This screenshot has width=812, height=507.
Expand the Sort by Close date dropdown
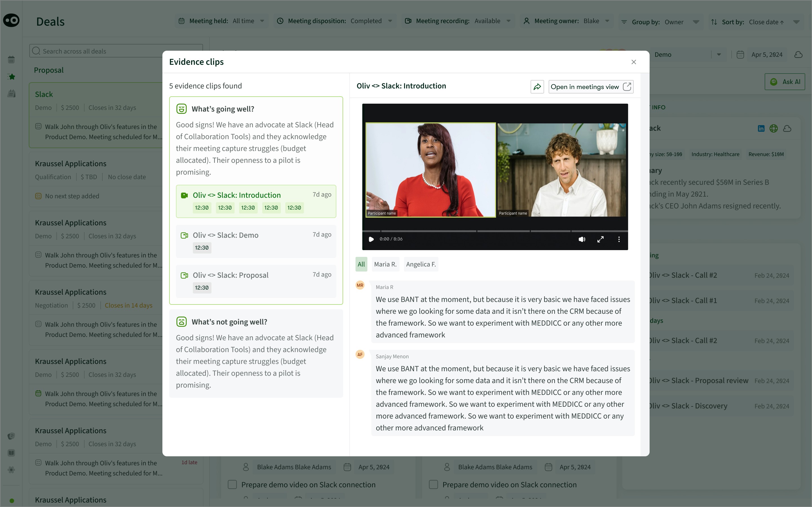(x=796, y=22)
